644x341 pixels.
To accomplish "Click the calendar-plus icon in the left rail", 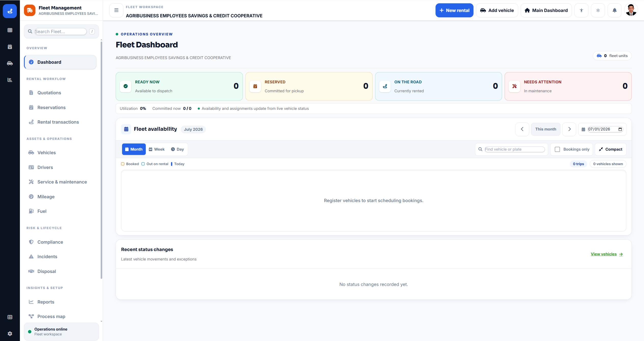I will [10, 47].
